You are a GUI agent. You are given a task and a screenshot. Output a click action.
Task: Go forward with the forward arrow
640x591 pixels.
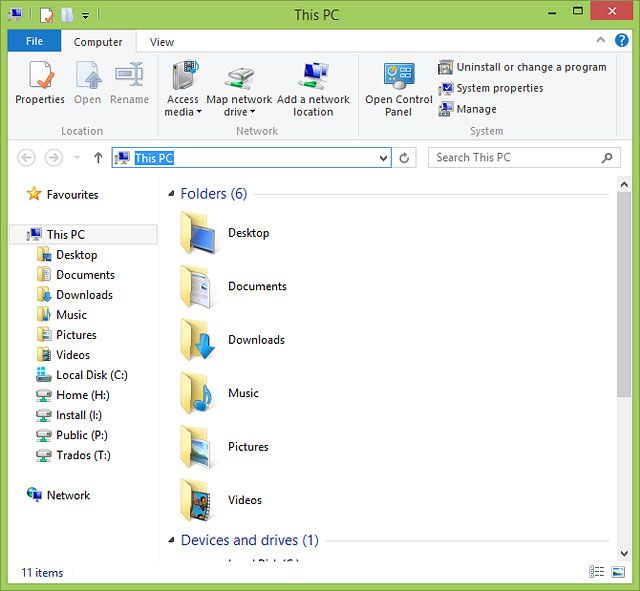53,158
